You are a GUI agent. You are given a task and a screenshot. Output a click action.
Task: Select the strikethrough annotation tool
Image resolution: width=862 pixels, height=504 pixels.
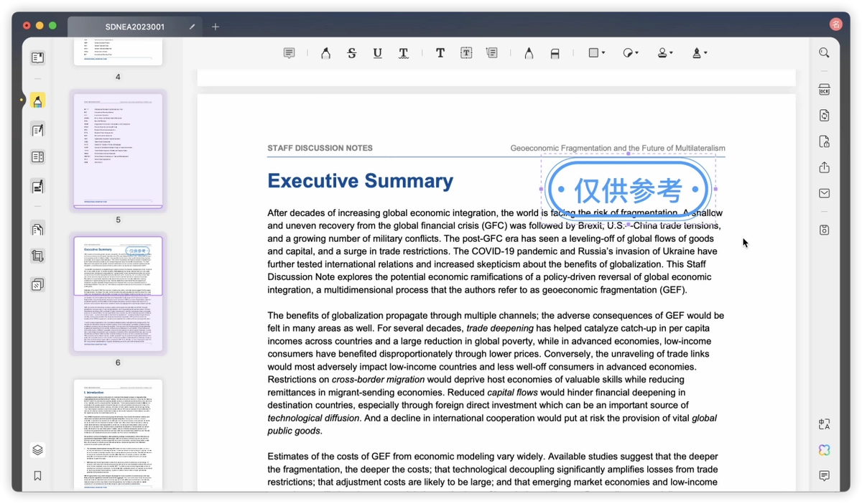coord(351,53)
